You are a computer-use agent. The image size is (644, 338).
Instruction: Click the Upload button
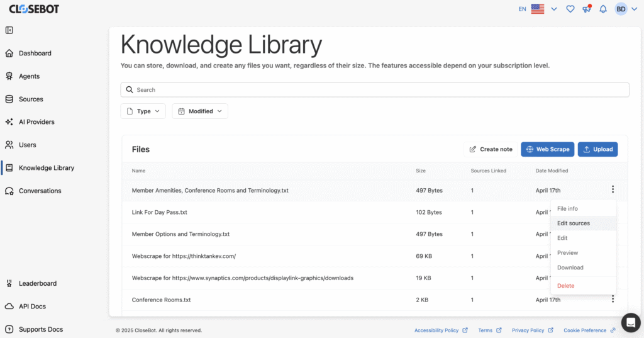pyautogui.click(x=597, y=149)
